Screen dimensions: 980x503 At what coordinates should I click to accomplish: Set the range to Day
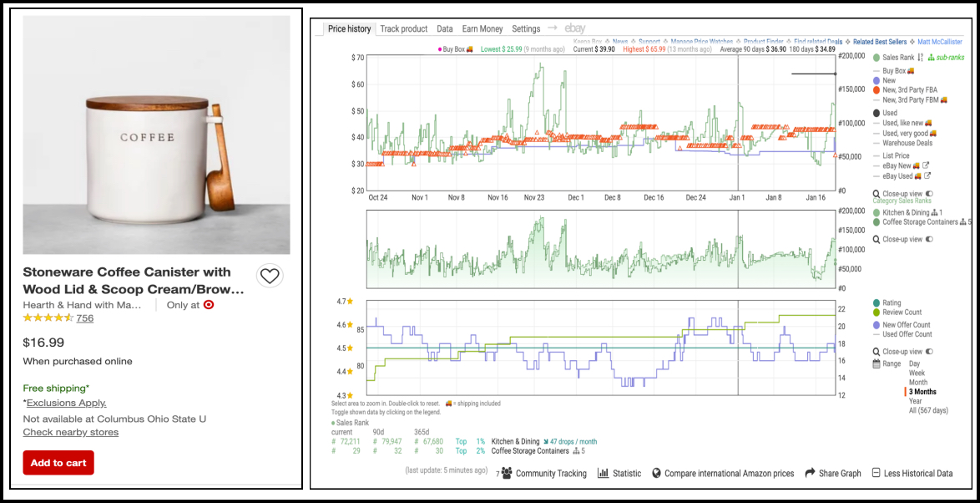coord(914,363)
